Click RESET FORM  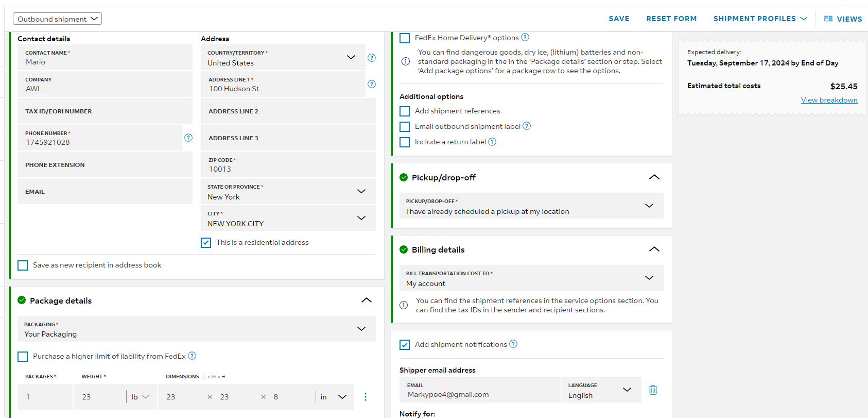pos(671,19)
